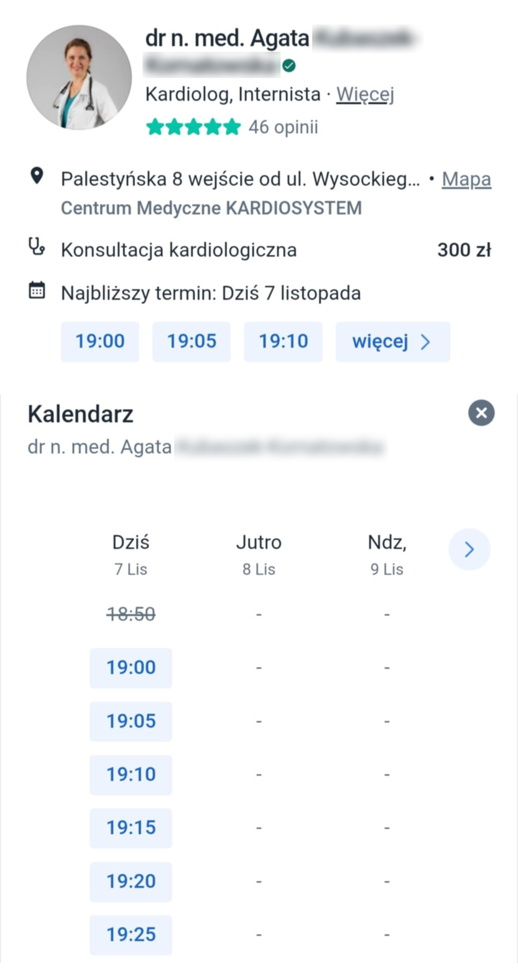The height and width of the screenshot is (980, 518).
Task: Select the 19:00 quick slot under Najbliższy termin
Action: pos(100,342)
